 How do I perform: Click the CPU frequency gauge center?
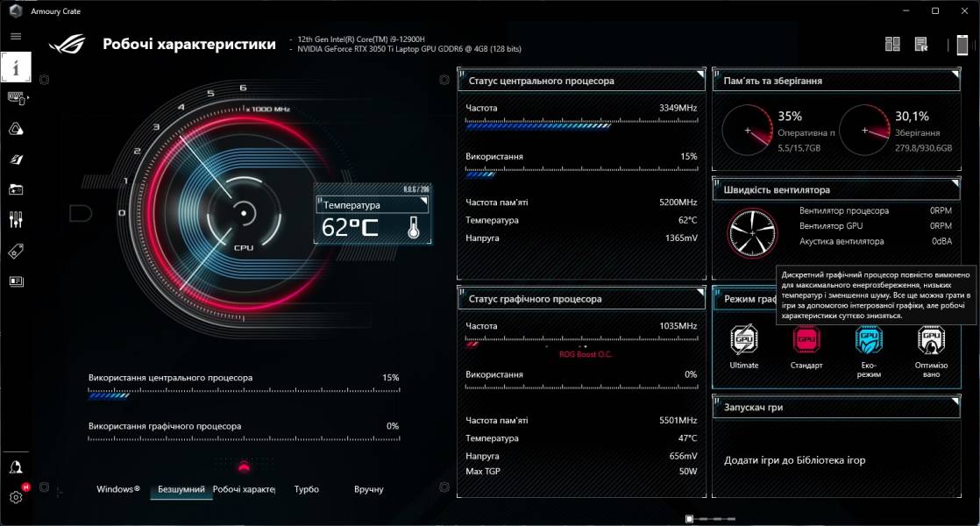coord(244,214)
